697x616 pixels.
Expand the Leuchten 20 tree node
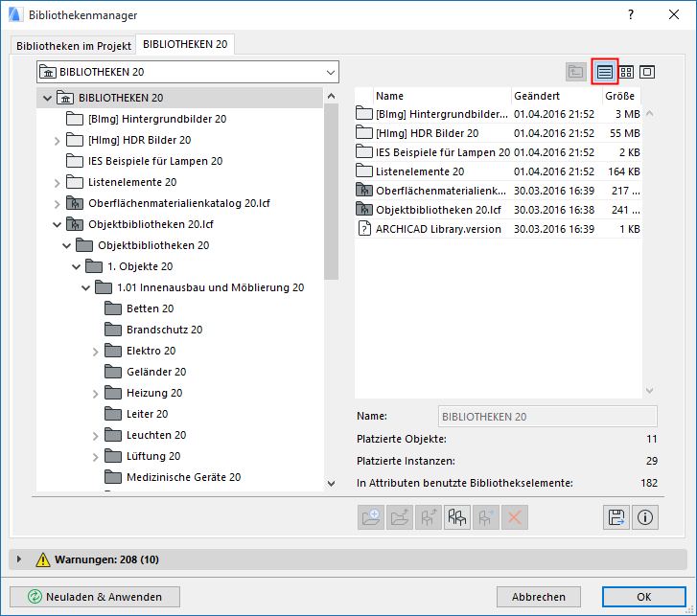click(x=95, y=436)
